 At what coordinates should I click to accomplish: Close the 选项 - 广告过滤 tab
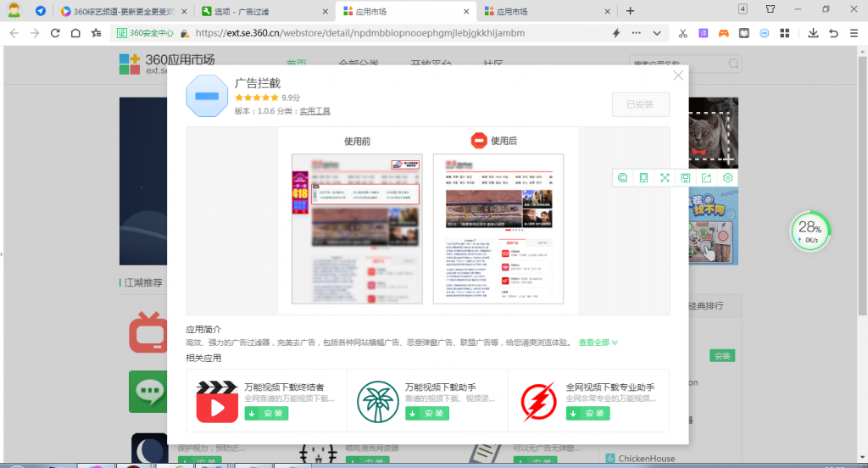pos(325,12)
